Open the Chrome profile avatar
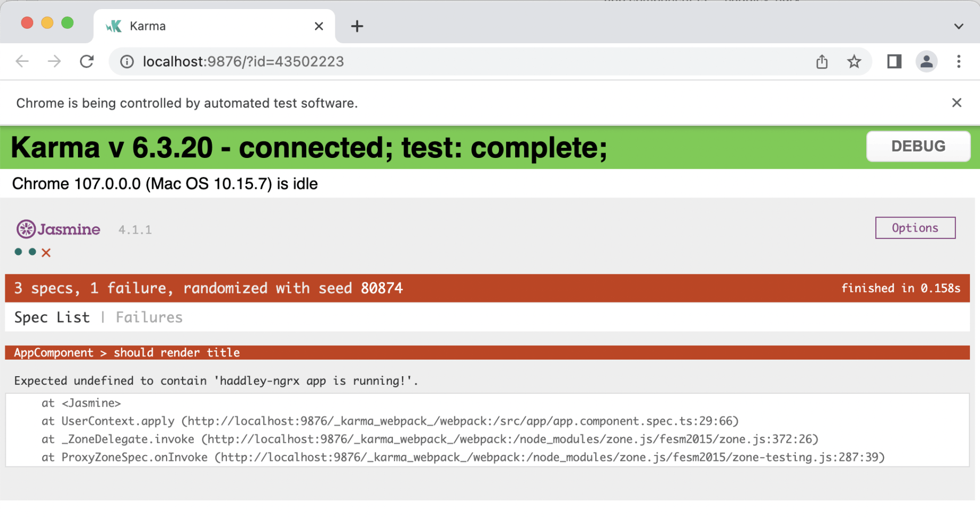Image resolution: width=980 pixels, height=517 pixels. click(927, 62)
